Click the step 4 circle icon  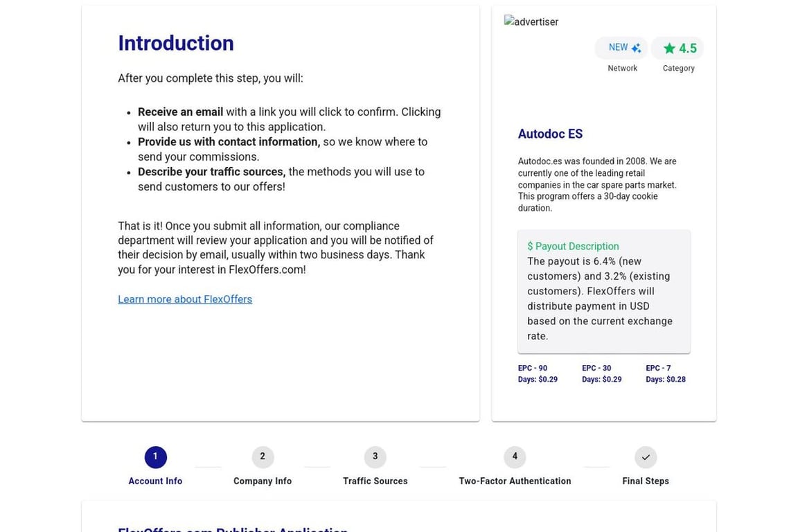pos(515,456)
